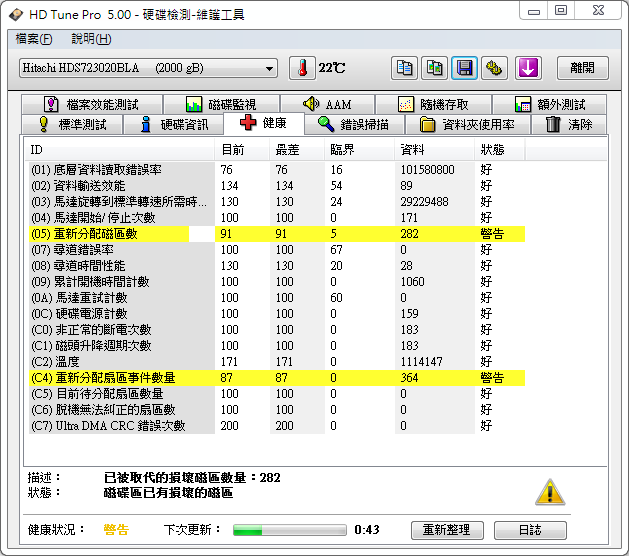Image resolution: width=629 pixels, height=556 pixels.
Task: Click the yellow warning triangle icon
Action: 550,492
